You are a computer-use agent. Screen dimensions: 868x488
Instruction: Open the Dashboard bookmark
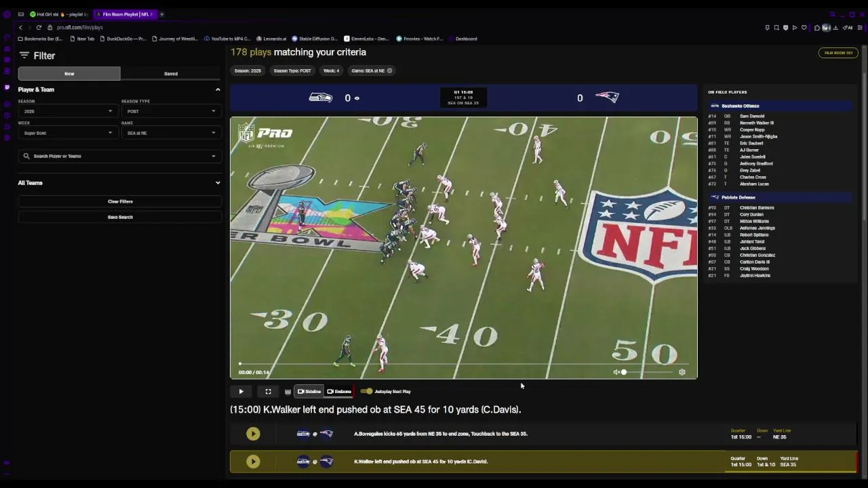[466, 39]
